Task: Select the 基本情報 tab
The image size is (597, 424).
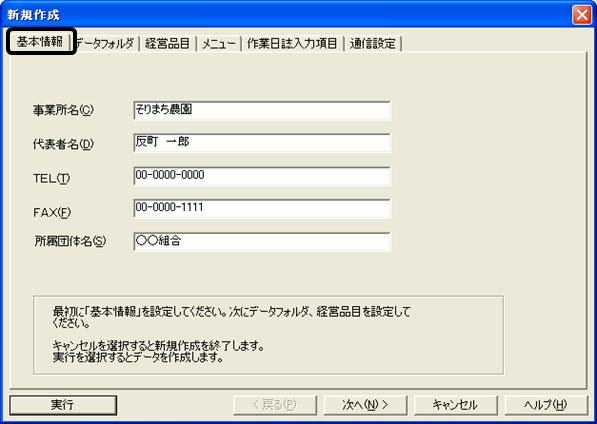Action: click(40, 42)
